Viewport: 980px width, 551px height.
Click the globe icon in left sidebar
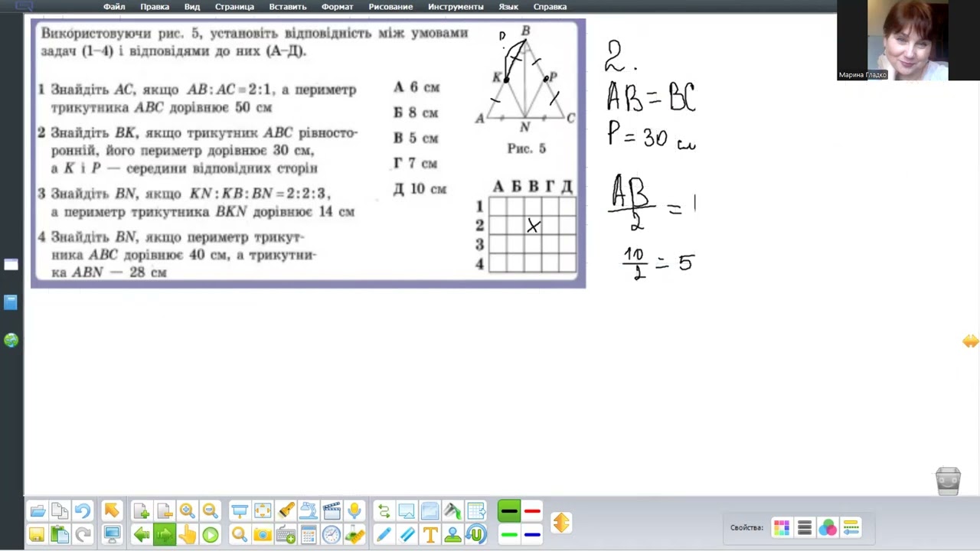pyautogui.click(x=11, y=340)
